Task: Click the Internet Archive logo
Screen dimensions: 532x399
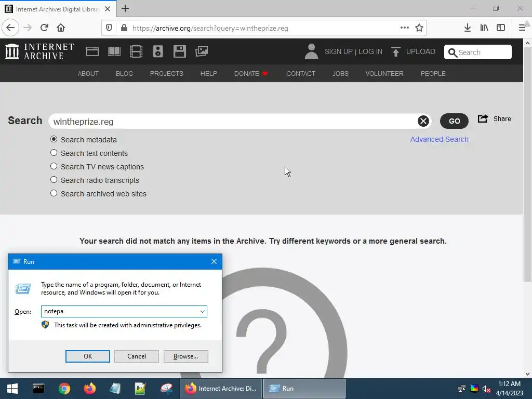Action: [39, 51]
